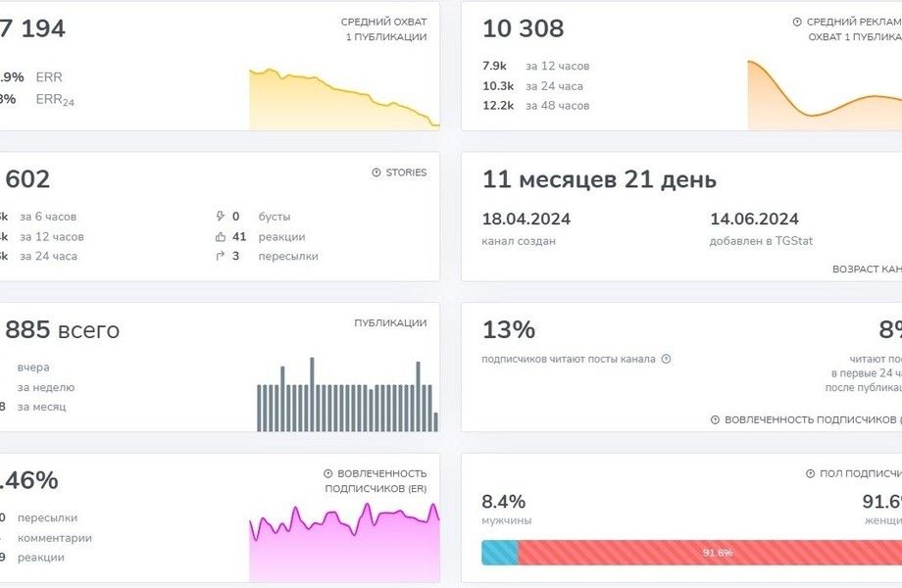
Task: Click the blue male segment of gender bar
Action: (x=499, y=553)
